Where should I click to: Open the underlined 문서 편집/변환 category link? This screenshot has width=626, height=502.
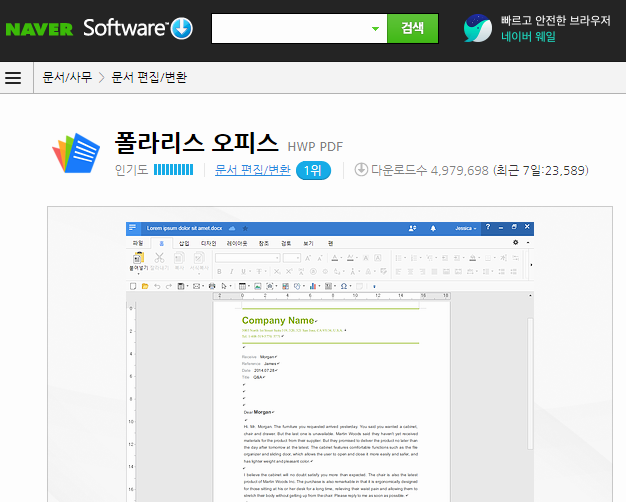[252, 170]
